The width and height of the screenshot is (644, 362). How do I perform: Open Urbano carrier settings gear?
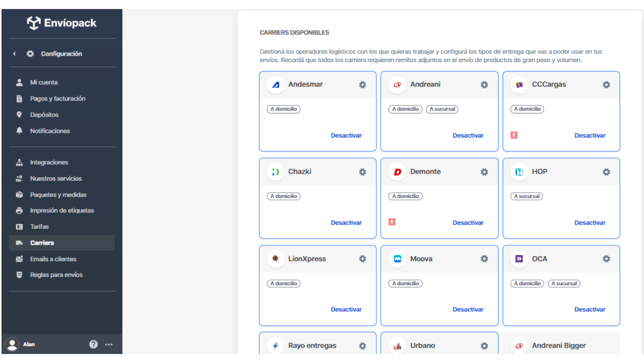pyautogui.click(x=484, y=346)
